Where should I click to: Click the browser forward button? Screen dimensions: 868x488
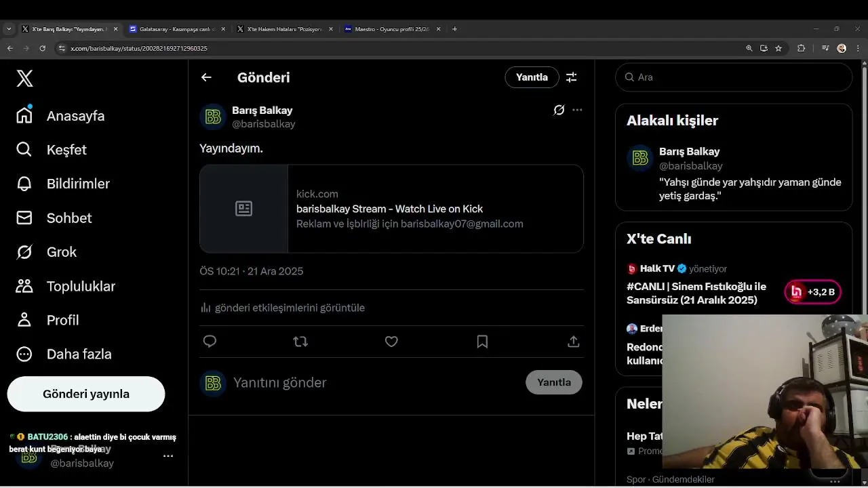[x=26, y=48]
